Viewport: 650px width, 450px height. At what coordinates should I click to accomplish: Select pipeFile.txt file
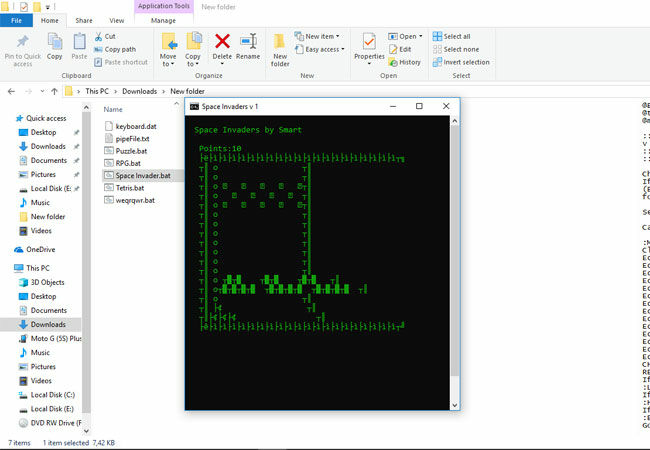[x=127, y=139]
